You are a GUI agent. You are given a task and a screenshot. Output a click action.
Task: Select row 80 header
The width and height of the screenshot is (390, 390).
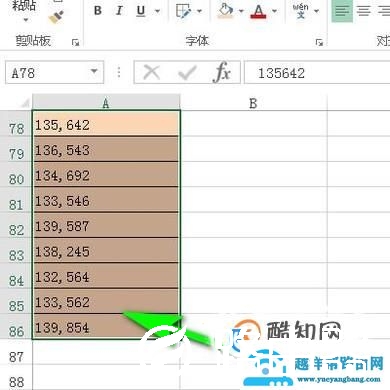click(x=16, y=175)
